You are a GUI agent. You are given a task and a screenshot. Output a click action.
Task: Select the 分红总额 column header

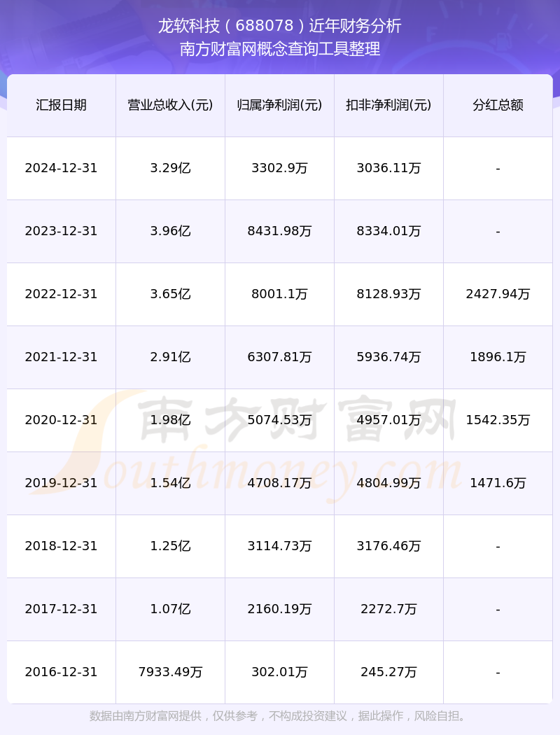[x=498, y=105]
